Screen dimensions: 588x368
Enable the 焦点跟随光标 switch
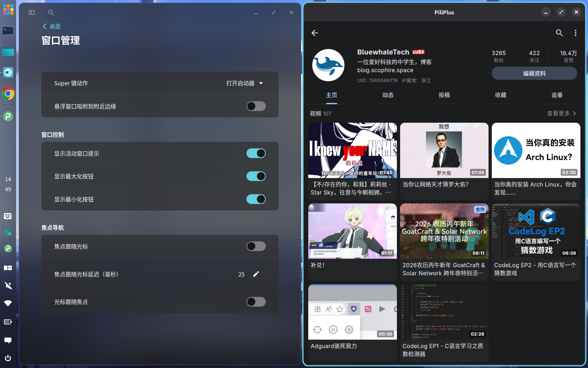(256, 246)
